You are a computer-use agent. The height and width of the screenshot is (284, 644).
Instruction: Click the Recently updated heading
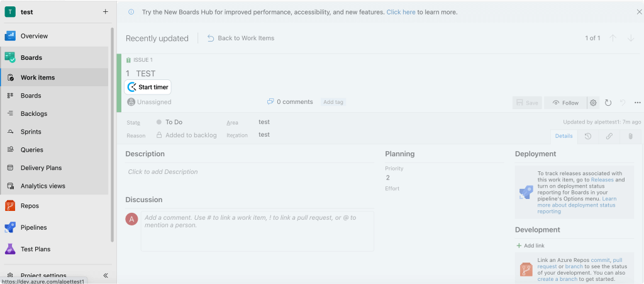(157, 38)
